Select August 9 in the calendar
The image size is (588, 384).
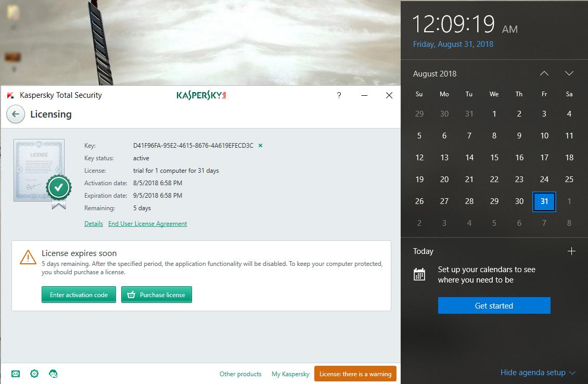tap(519, 136)
